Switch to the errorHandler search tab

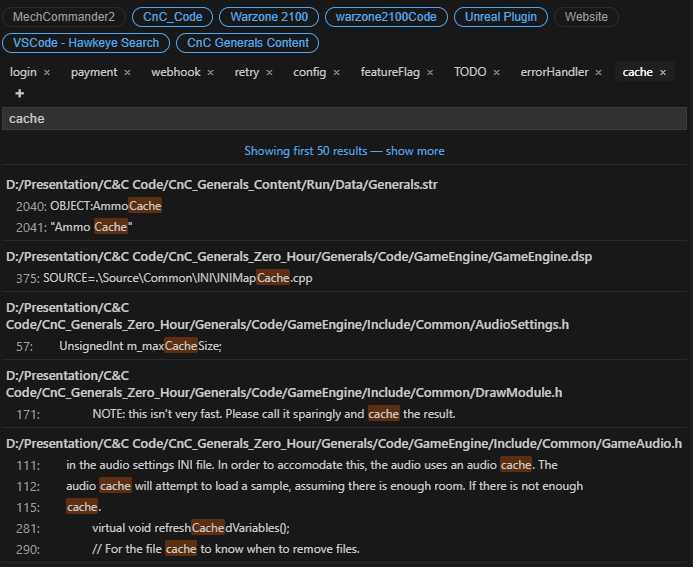[x=554, y=72]
